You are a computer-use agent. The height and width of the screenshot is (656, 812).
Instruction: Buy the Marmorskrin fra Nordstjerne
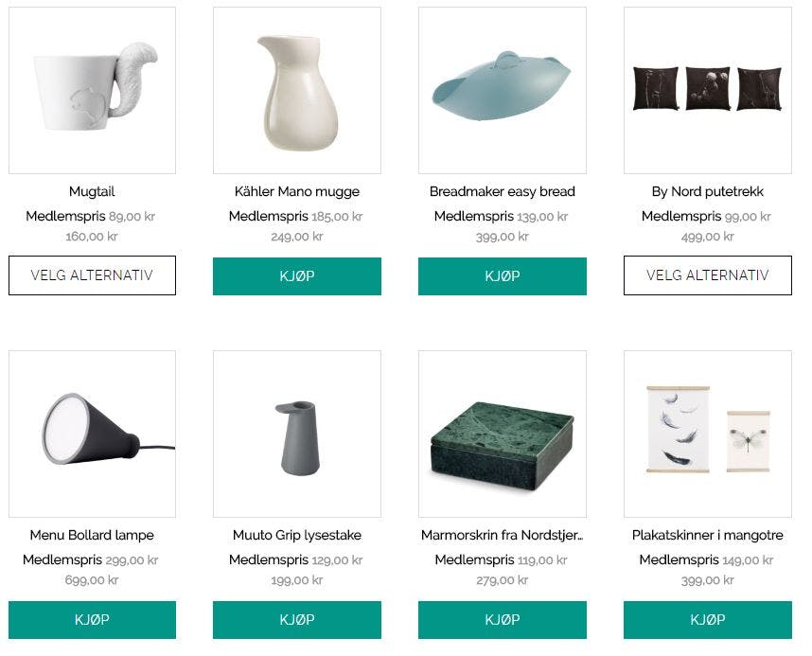pyautogui.click(x=503, y=620)
